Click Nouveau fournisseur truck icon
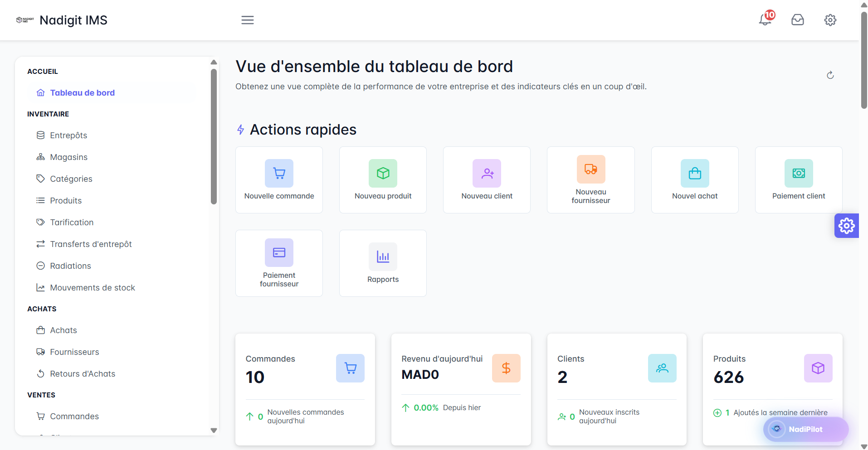 click(x=591, y=169)
